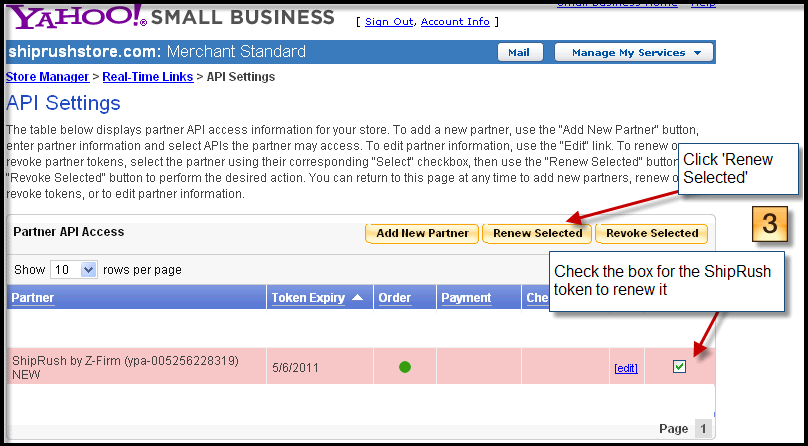Expand the rows per page dropdown
This screenshot has width=808, height=446.
(x=74, y=270)
